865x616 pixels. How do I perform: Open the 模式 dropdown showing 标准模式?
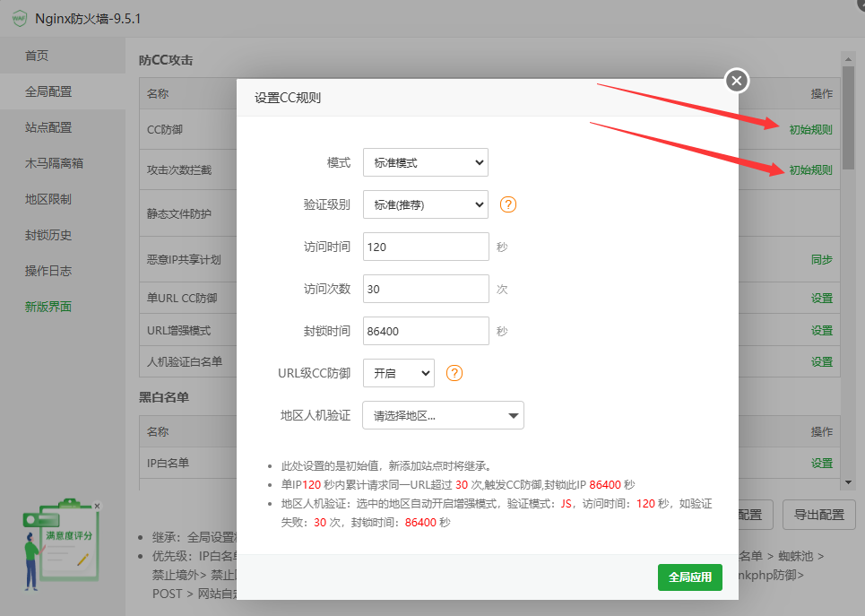pos(425,162)
